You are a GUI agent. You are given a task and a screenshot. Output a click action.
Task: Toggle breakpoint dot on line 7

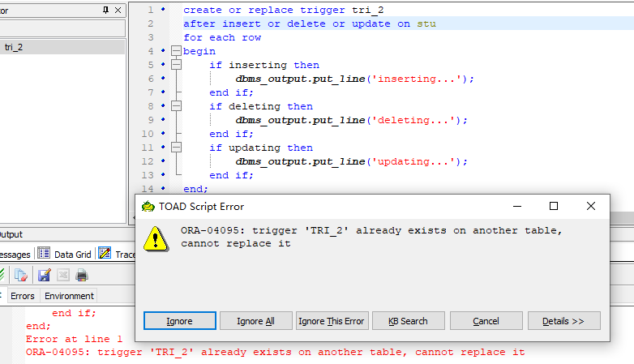163,92
